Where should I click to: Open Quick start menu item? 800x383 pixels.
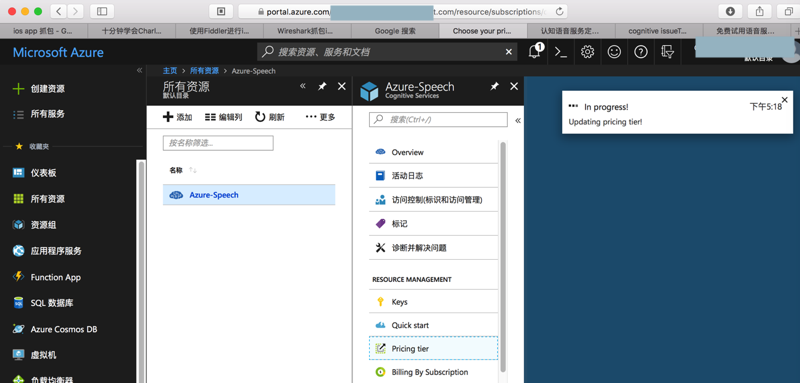click(x=433, y=325)
